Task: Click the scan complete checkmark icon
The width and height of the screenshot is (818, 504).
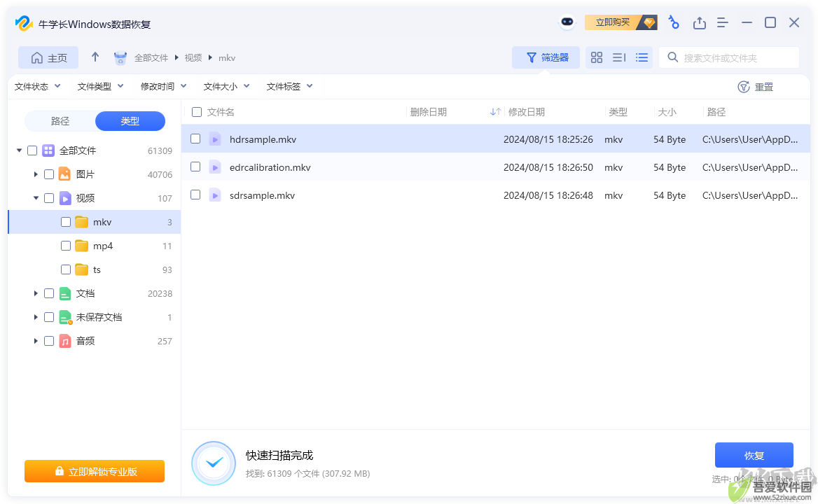Action: [214, 463]
